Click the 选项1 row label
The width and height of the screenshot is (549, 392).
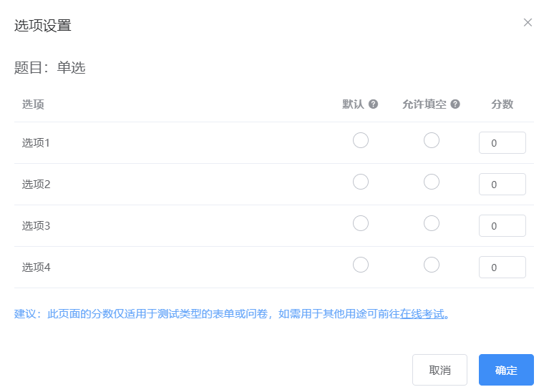pyautogui.click(x=36, y=143)
